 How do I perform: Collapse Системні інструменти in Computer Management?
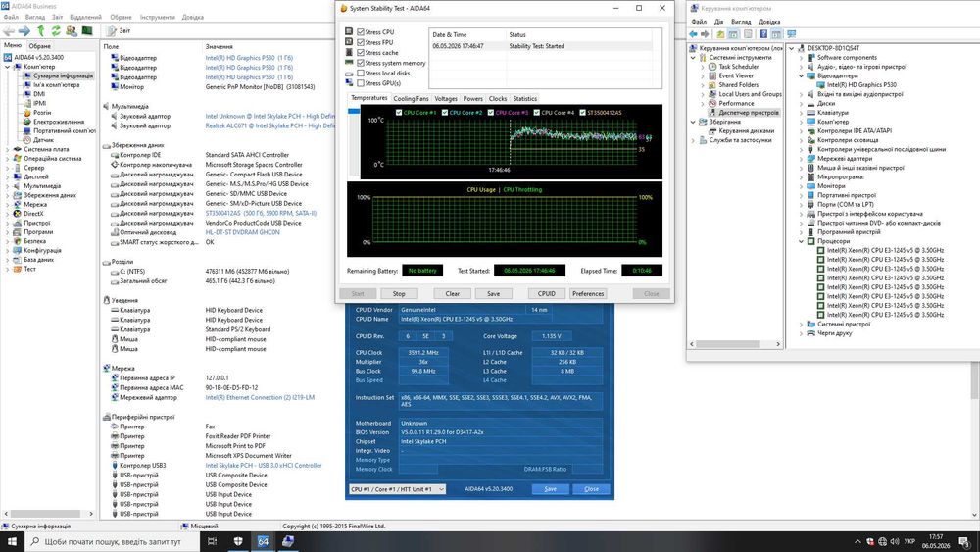coord(693,58)
